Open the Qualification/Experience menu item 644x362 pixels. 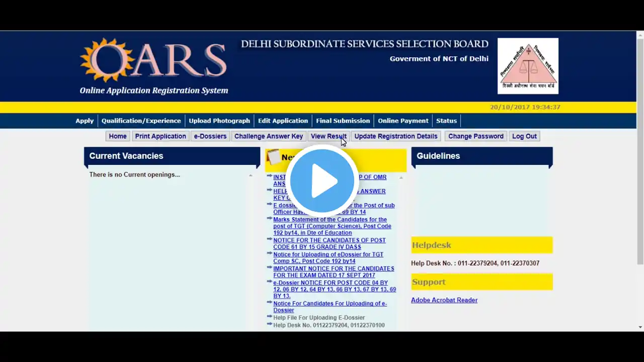(x=141, y=121)
